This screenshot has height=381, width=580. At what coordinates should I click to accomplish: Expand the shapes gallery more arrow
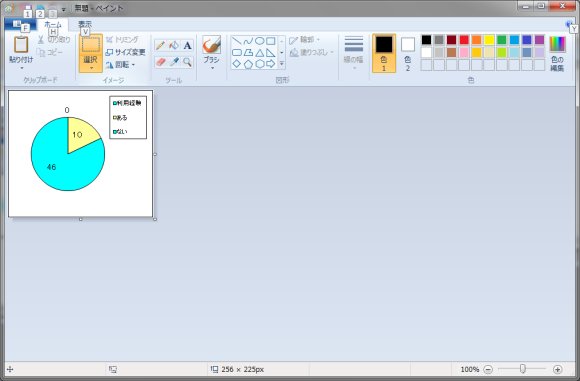point(281,64)
